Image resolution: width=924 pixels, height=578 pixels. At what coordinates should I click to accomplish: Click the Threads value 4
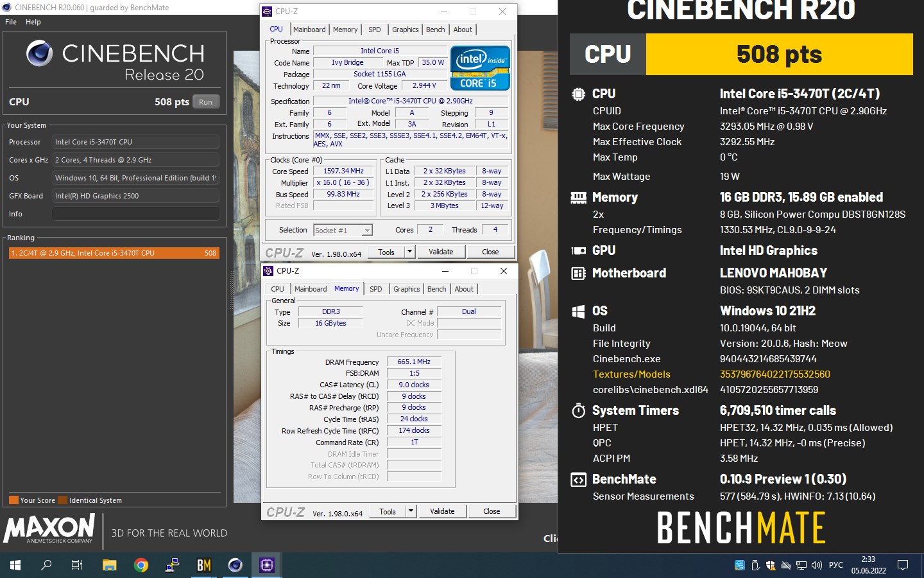tap(495, 229)
